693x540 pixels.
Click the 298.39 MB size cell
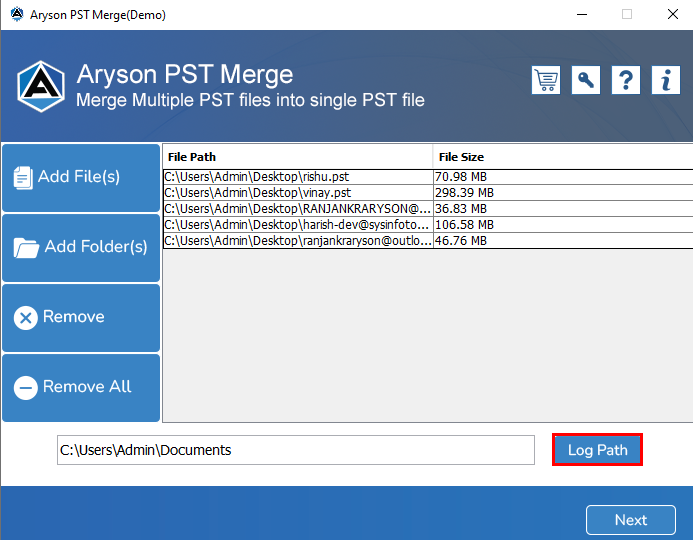[563, 193]
